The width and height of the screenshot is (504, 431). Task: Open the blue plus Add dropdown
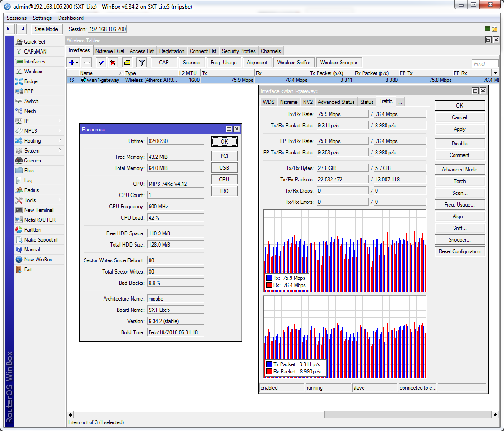[x=73, y=63]
